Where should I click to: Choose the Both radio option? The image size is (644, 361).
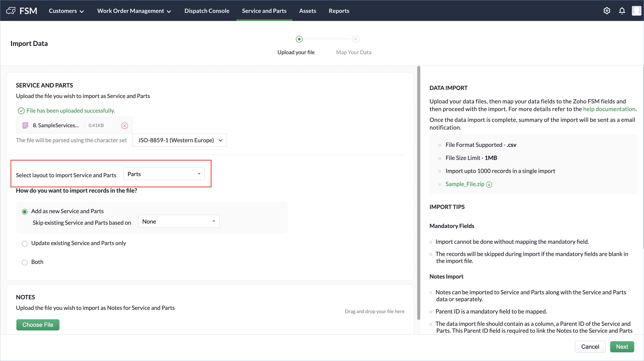click(x=24, y=262)
